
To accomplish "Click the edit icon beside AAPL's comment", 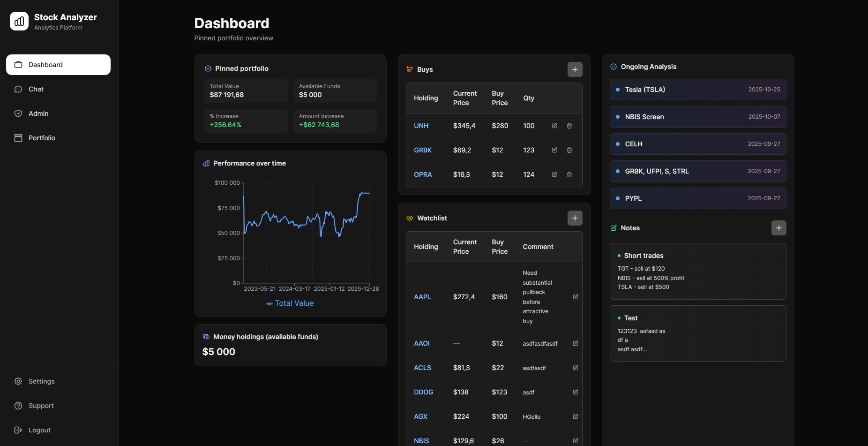I will click(575, 297).
